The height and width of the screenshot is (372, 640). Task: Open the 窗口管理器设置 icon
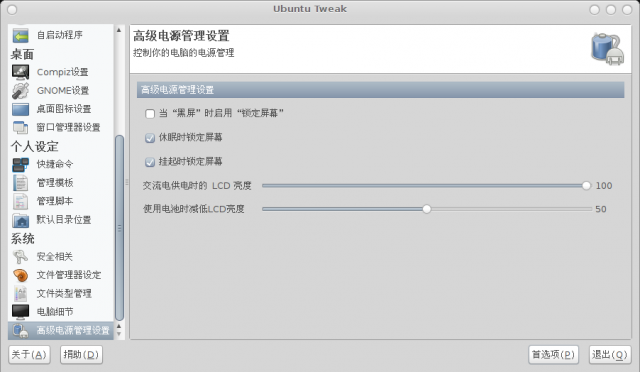click(20, 127)
